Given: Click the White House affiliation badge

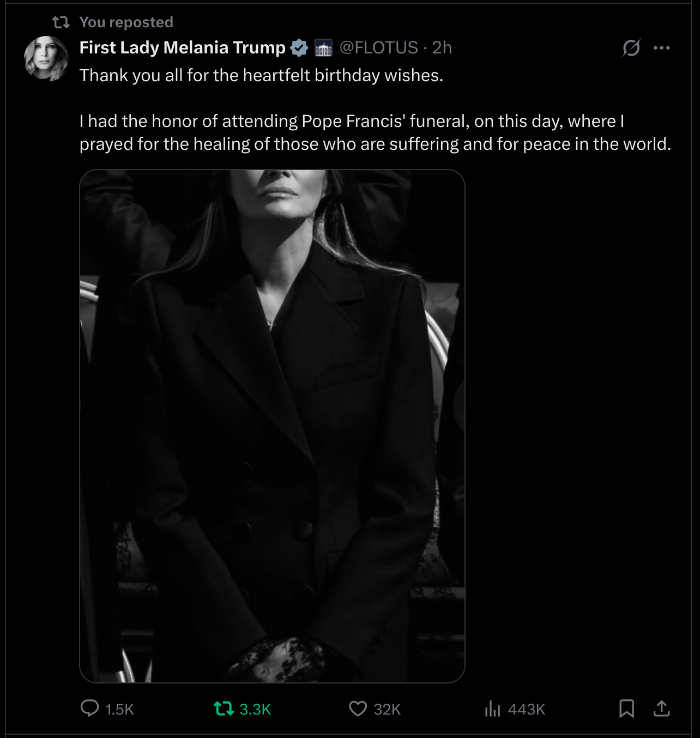Looking at the screenshot, I should click(x=323, y=48).
